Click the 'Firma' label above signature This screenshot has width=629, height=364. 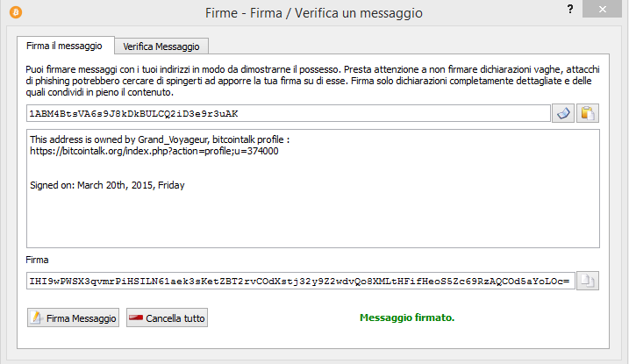click(37, 260)
